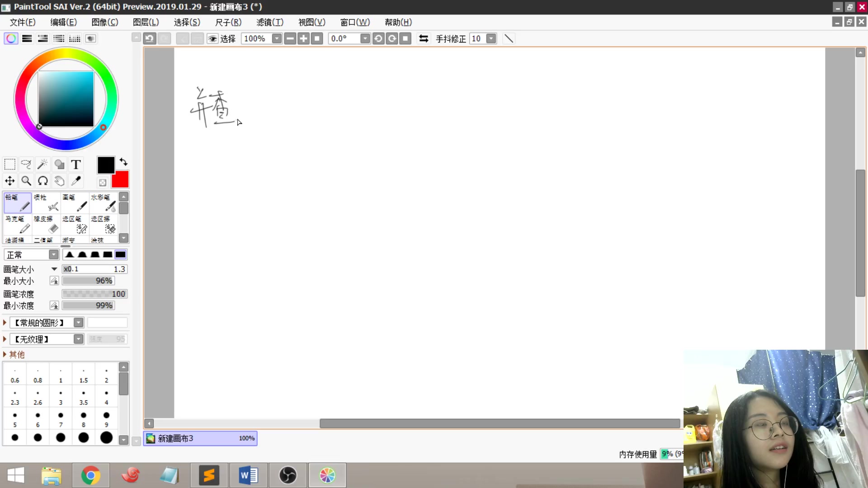Open the 文件(F) menu
This screenshot has height=488, width=868.
click(23, 22)
